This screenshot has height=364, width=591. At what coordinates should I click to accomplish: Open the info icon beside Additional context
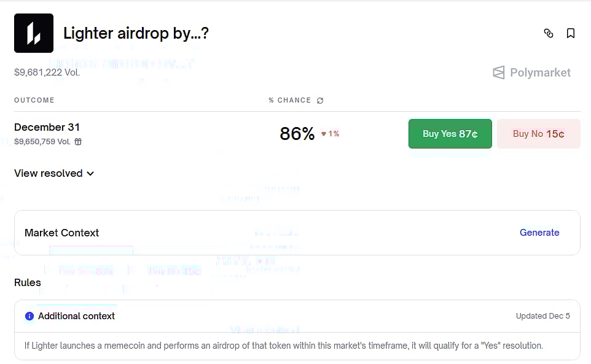29,316
